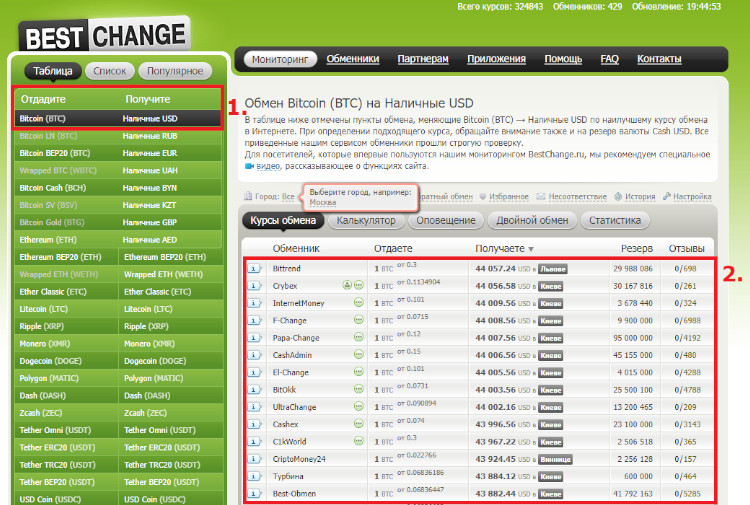Switch to Список view tab

(110, 71)
